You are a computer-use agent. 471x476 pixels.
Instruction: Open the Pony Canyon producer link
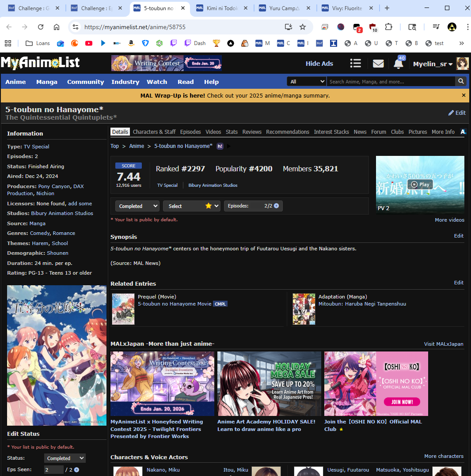(54, 186)
